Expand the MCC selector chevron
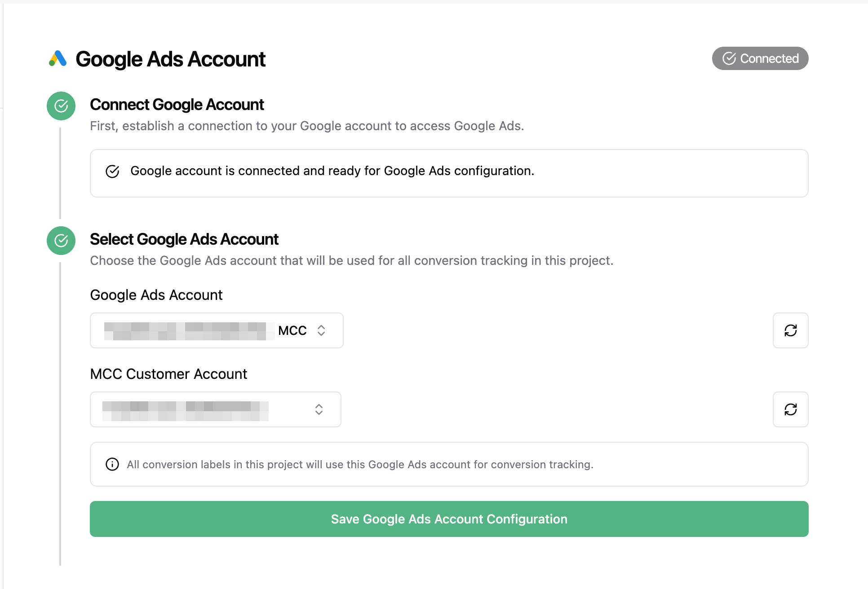The width and height of the screenshot is (868, 589). coord(321,330)
